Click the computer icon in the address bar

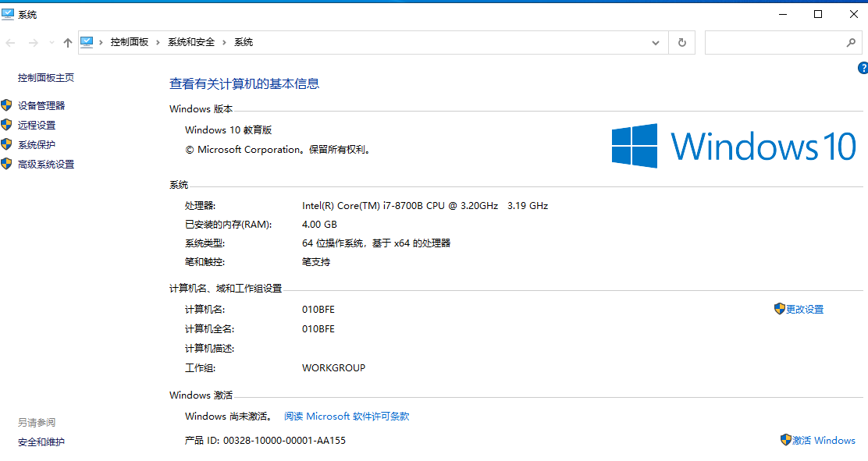click(87, 42)
